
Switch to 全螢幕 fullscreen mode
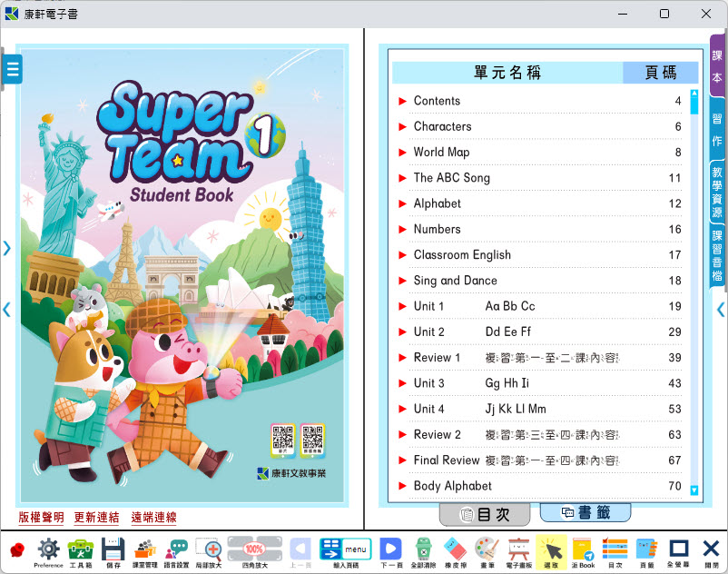[x=678, y=552]
